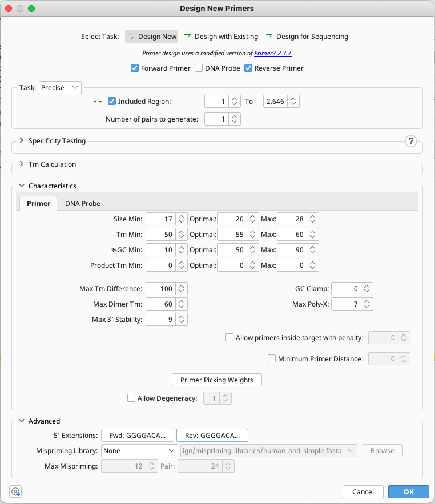Open the Specificity Testing help question mark
The width and height of the screenshot is (435, 504).
411,141
